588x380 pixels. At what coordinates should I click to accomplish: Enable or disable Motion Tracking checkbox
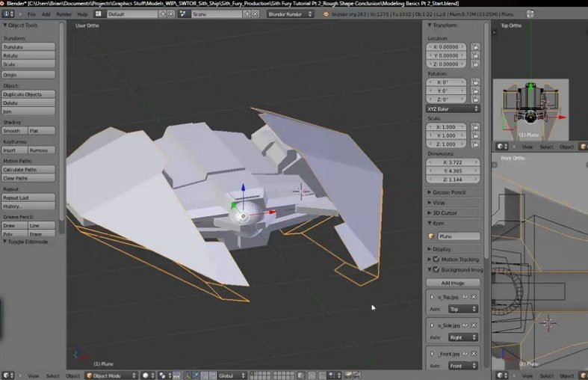click(436, 259)
